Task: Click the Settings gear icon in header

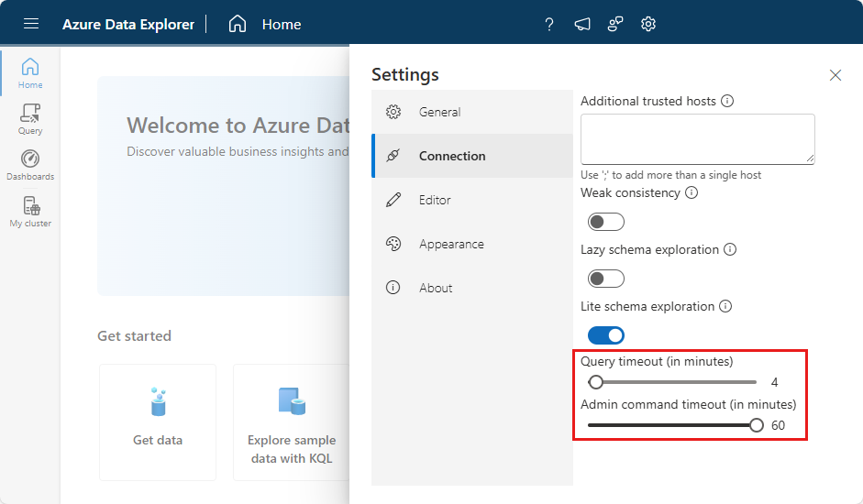Action: (648, 25)
